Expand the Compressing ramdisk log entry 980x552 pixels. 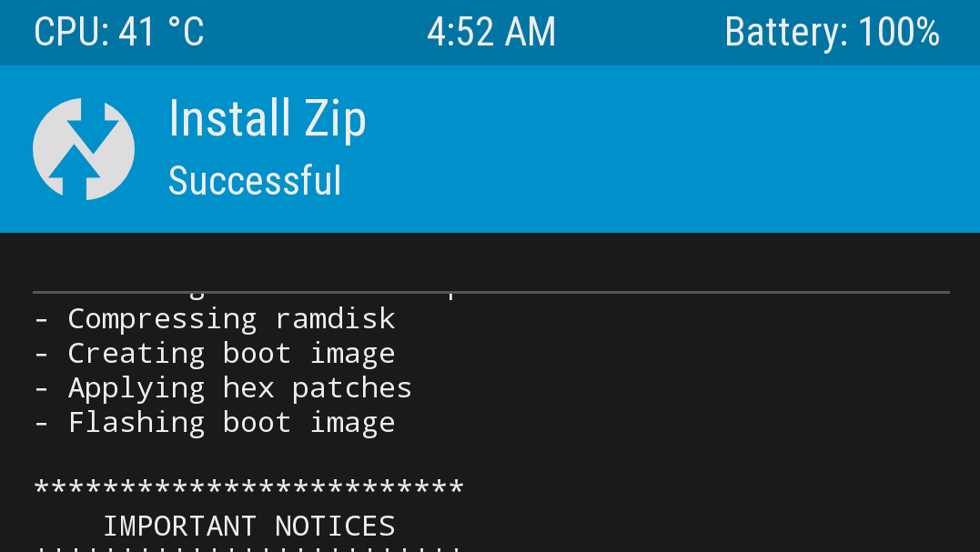[x=214, y=318]
